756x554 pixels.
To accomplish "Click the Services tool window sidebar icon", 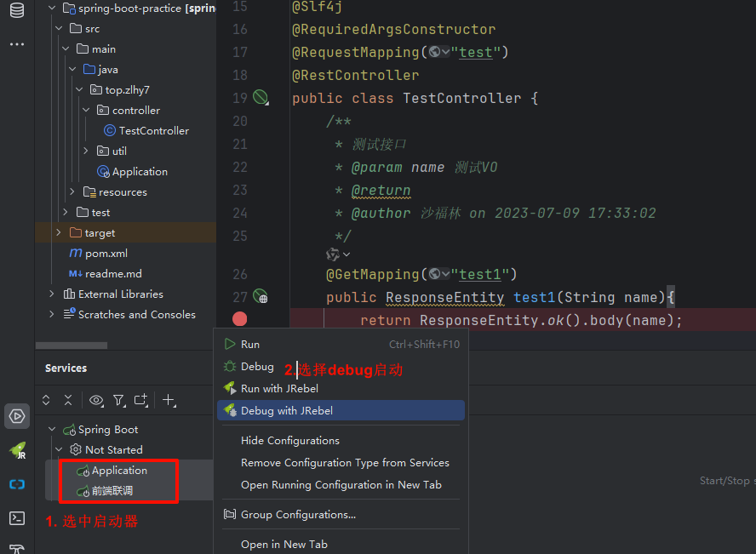I will click(x=17, y=416).
